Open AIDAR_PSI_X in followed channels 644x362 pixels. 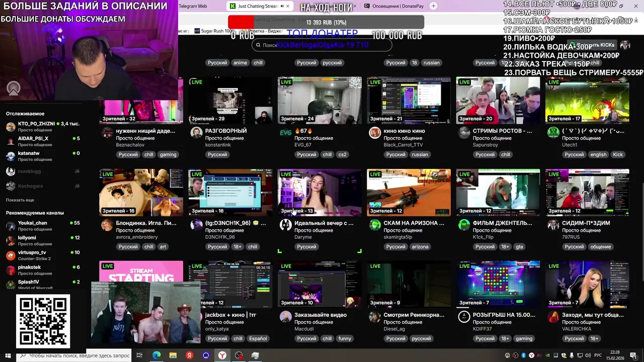tap(43, 141)
